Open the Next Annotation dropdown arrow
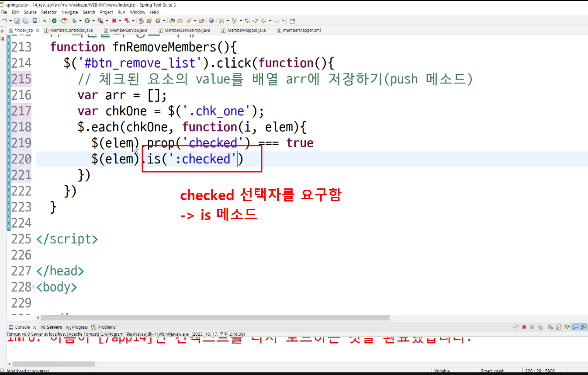 point(227,21)
